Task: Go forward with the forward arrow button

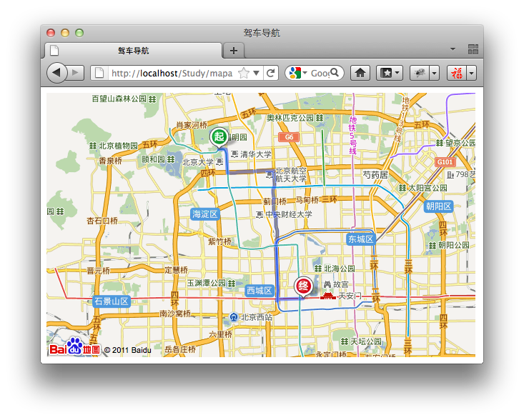Action: [76, 72]
